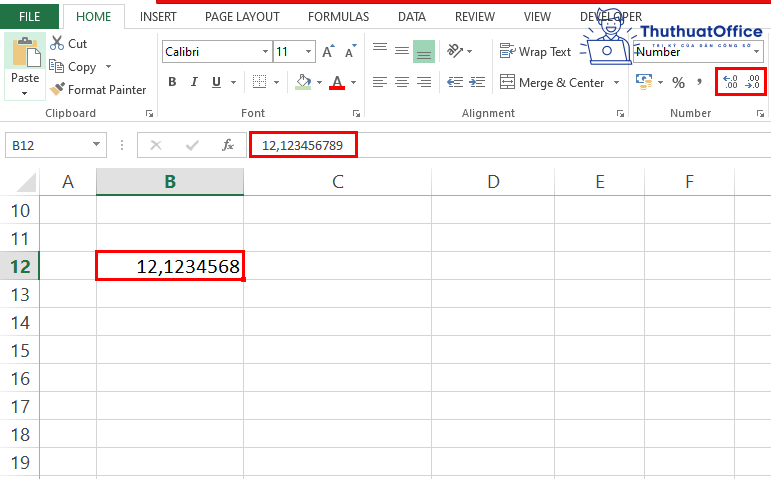
Task: Open fill color dropdown arrow
Action: (x=320, y=82)
